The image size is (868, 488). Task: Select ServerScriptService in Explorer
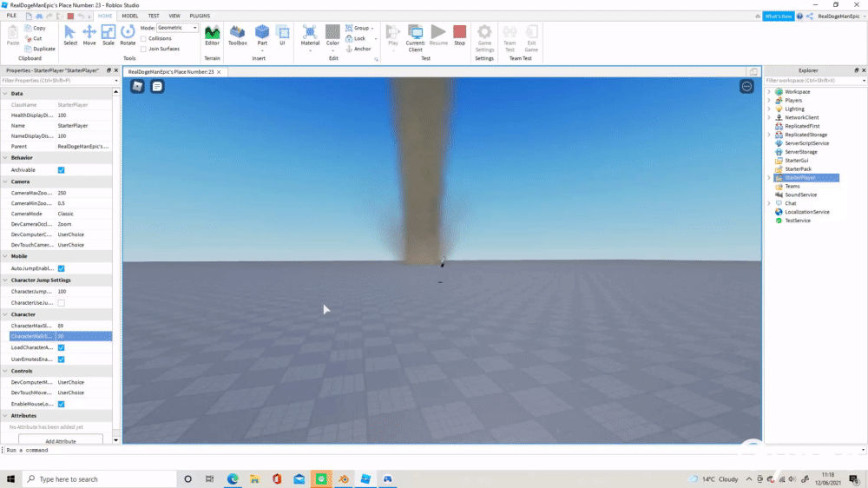(806, 143)
